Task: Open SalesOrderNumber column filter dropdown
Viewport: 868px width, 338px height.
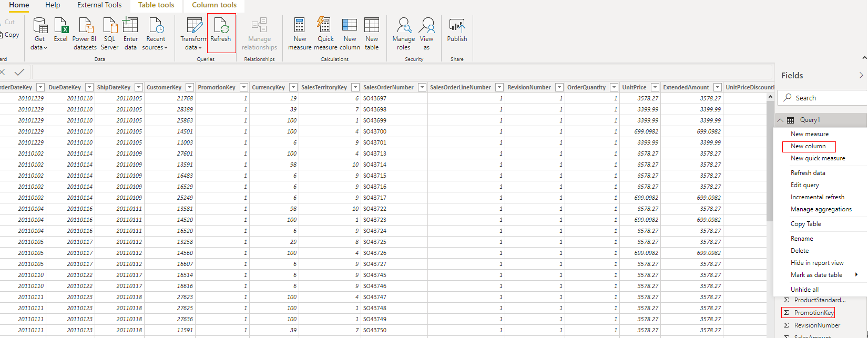Action: [x=422, y=87]
